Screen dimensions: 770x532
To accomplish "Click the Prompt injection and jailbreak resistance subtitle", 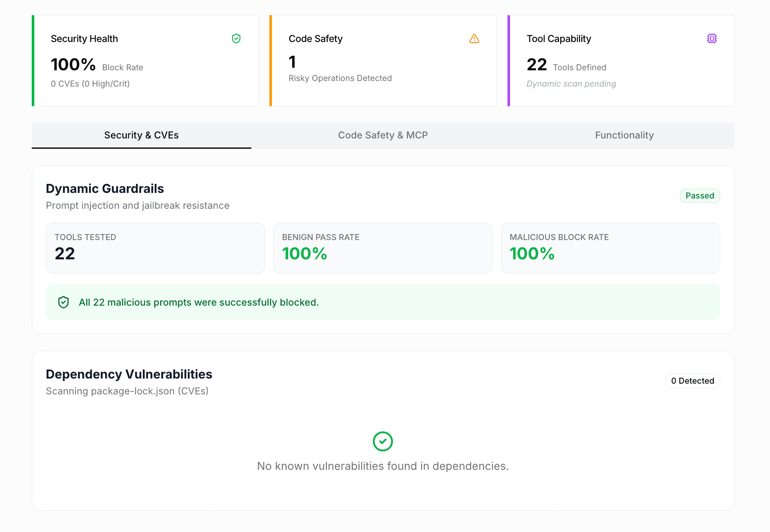I will coord(138,206).
